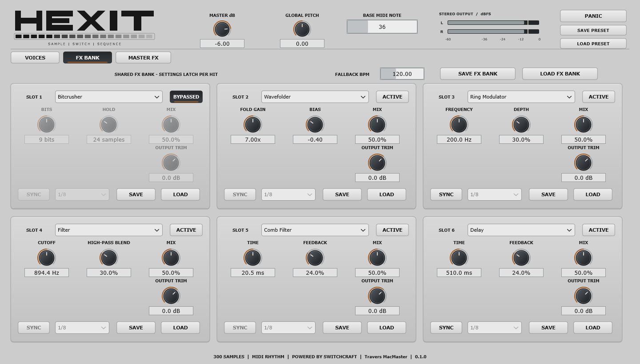Switch to the Voices tab

tap(35, 58)
